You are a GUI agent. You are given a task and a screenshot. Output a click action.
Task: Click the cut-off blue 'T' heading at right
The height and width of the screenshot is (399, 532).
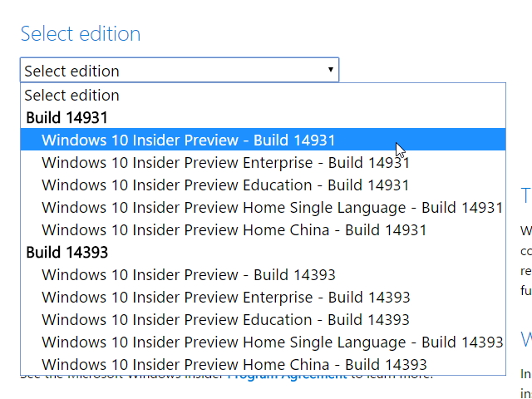(x=525, y=196)
